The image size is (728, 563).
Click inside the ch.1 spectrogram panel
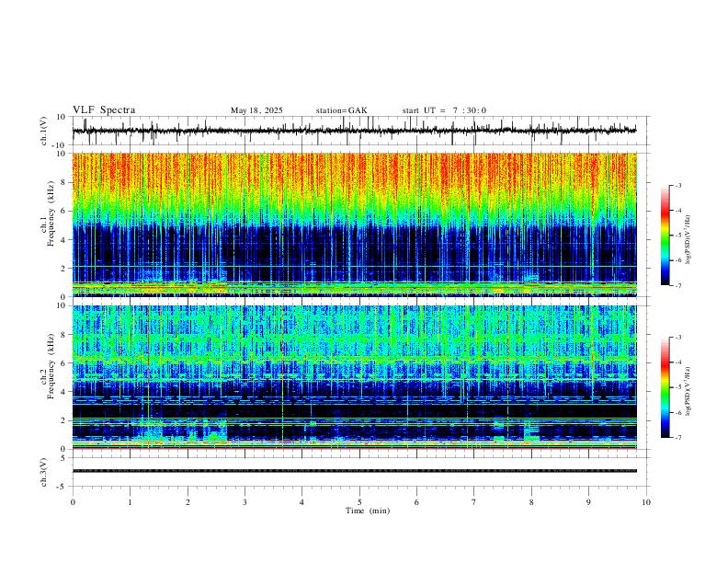pos(355,224)
